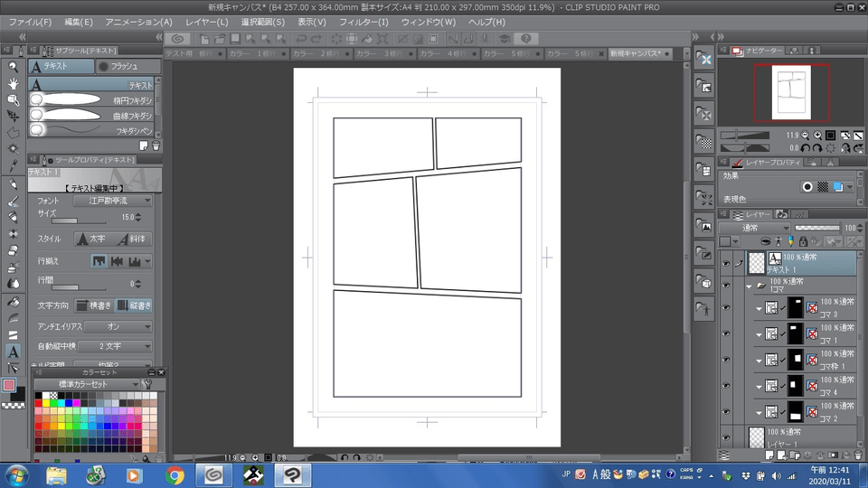This screenshot has height=488, width=868.
Task: Open the フィルター(I) menu
Action: (x=363, y=21)
